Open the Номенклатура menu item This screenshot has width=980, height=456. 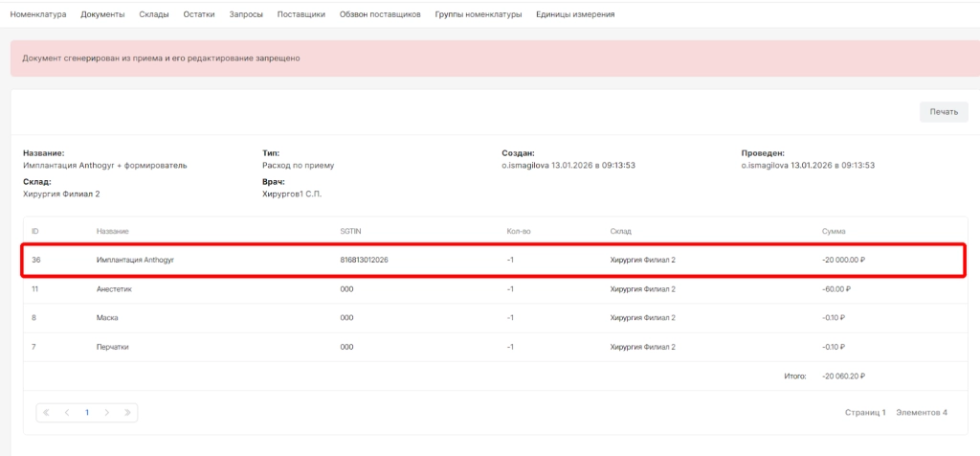37,14
